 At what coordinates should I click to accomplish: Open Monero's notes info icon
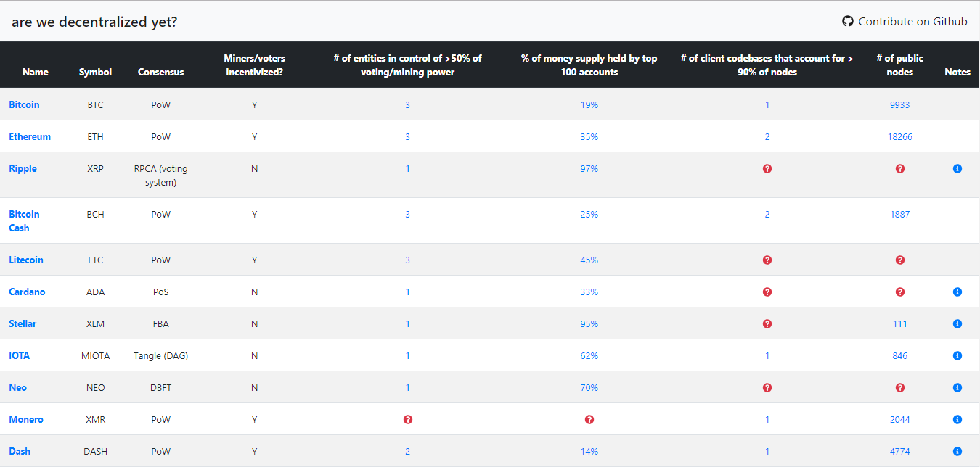[x=957, y=419]
